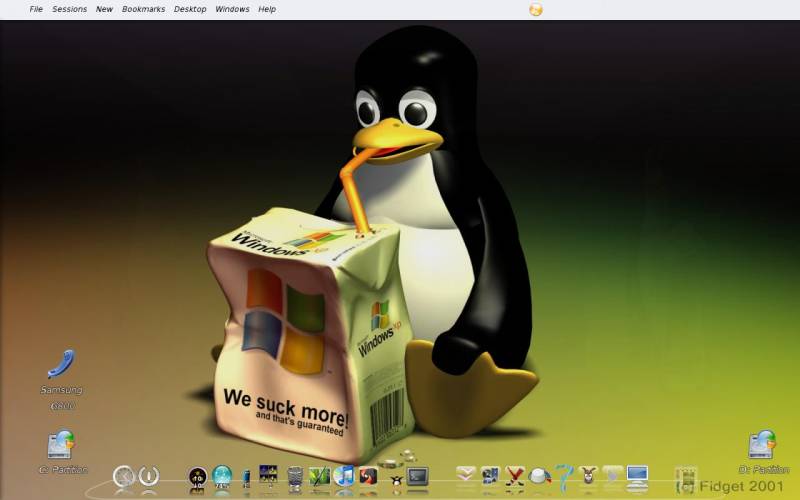Open the blue computer pictures dock icon
The width and height of the screenshot is (800, 500).
pyautogui.click(x=490, y=476)
